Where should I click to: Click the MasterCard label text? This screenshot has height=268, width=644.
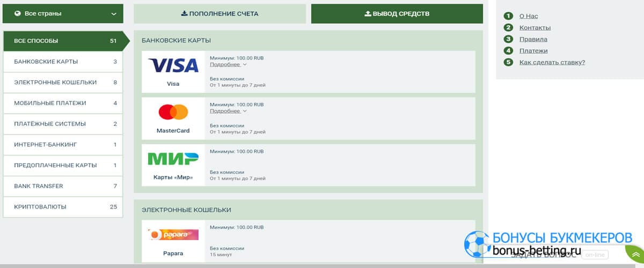tap(173, 131)
